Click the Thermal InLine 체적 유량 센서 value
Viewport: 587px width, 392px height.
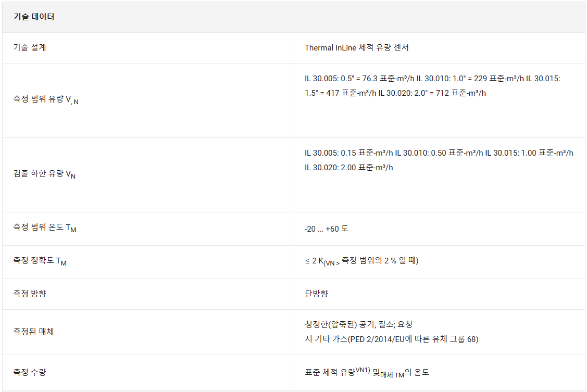(x=356, y=47)
